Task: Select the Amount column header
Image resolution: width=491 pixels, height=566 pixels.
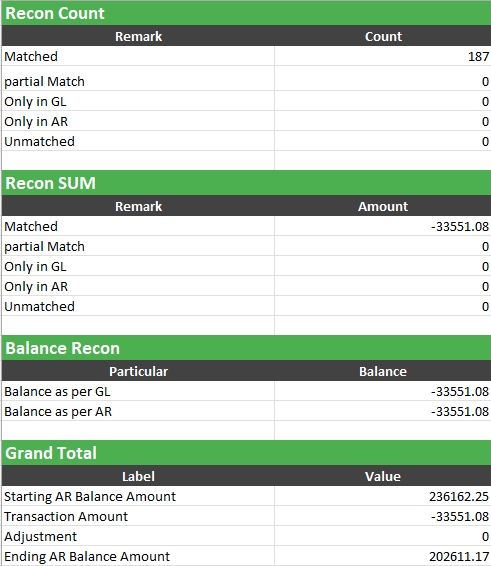Action: coord(383,206)
